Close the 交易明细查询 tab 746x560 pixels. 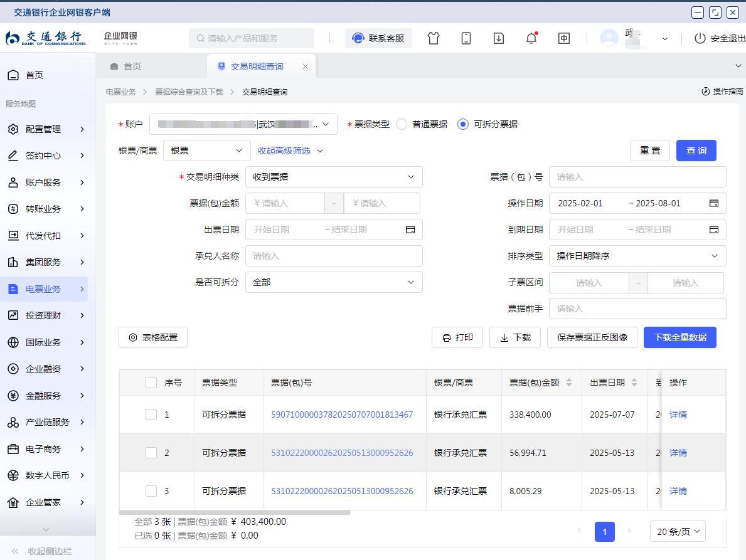tap(306, 66)
